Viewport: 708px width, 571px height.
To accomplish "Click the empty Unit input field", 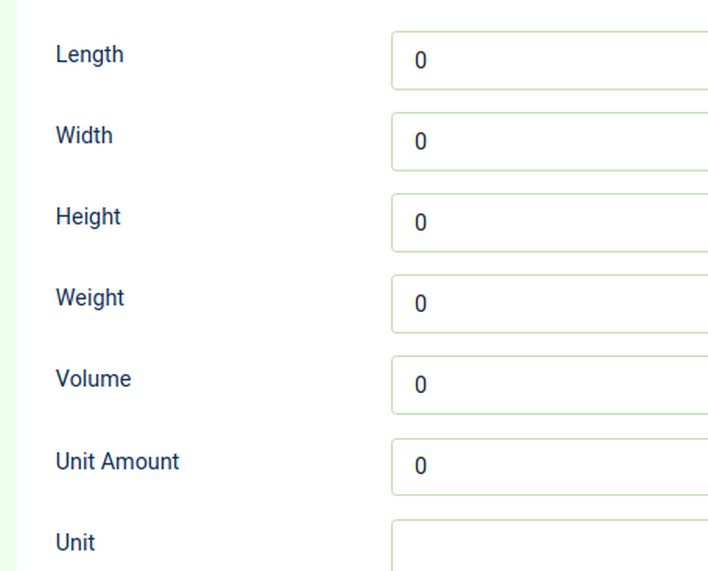I will coord(550,546).
